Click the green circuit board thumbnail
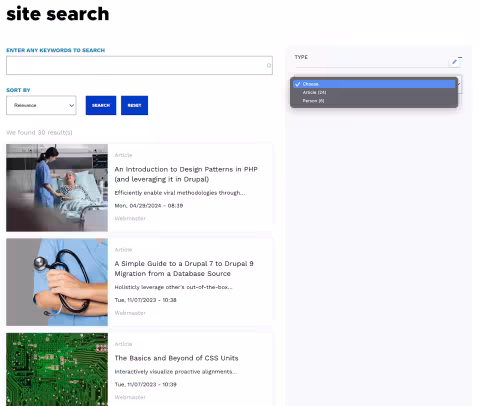Image resolution: width=480 pixels, height=406 pixels. tap(57, 369)
